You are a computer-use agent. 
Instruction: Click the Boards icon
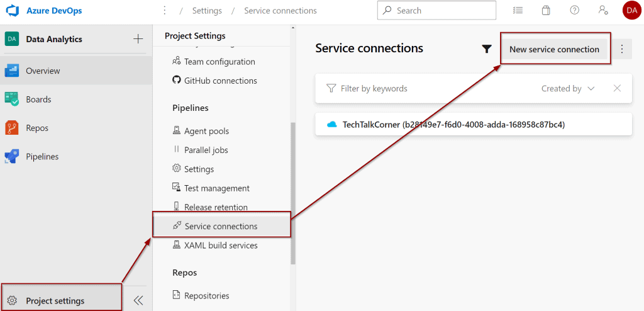pyautogui.click(x=11, y=99)
